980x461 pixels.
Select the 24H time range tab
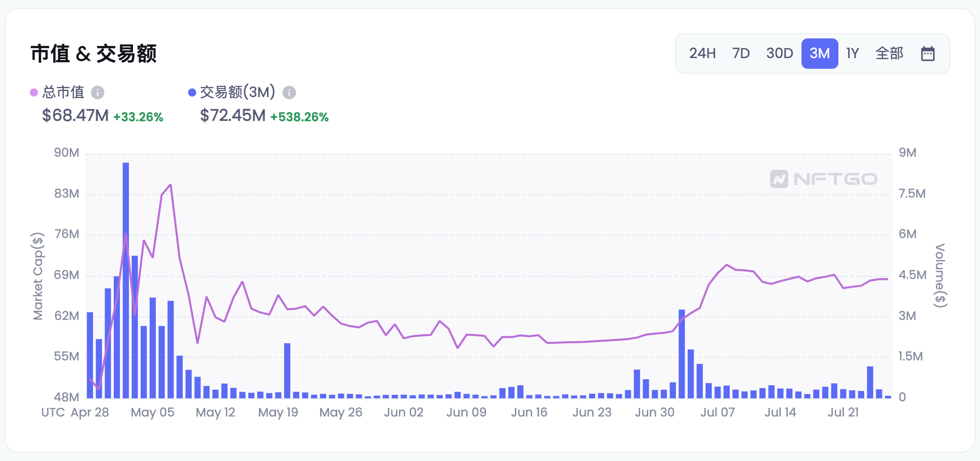pyautogui.click(x=702, y=54)
